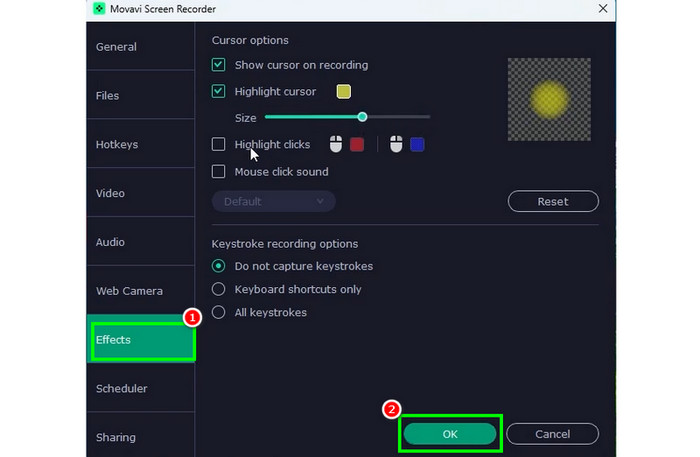Enable the Mouse click sound checkbox

click(218, 171)
